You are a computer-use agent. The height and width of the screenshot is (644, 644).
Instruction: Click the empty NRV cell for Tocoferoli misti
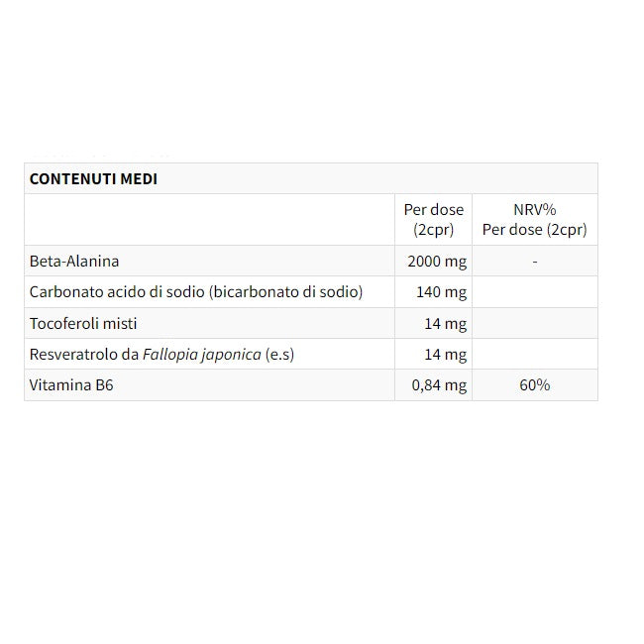click(x=535, y=323)
